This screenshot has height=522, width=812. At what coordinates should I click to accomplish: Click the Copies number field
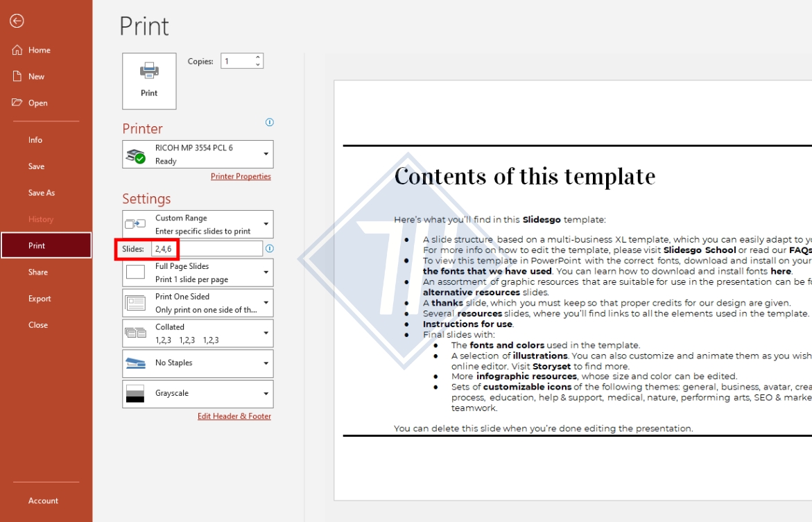pyautogui.click(x=237, y=62)
